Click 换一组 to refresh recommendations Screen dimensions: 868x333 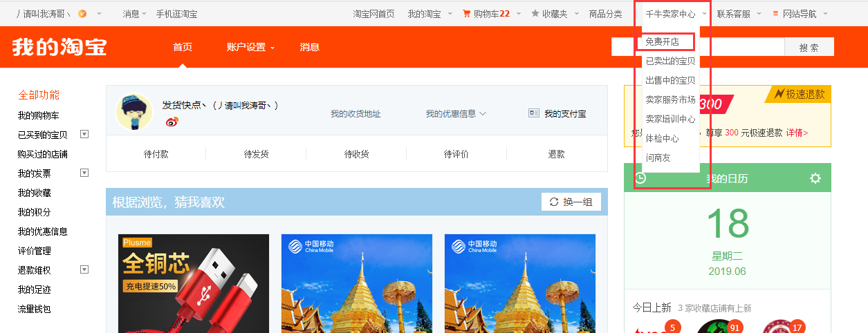coord(571,202)
